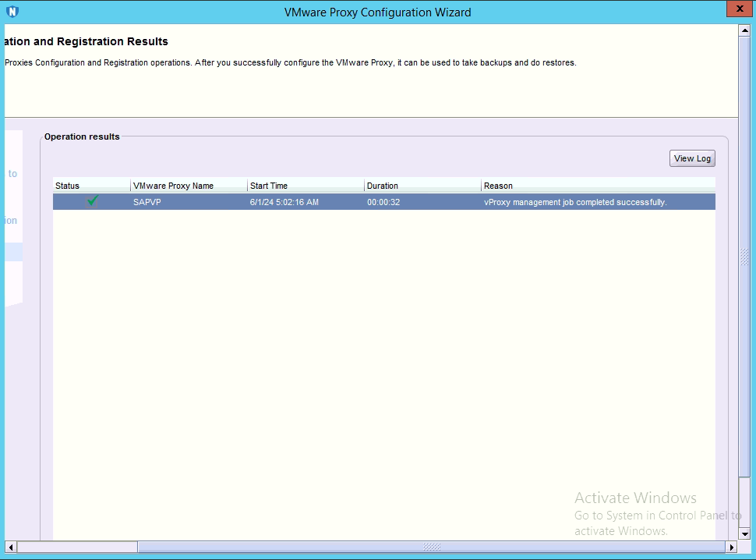Screen dimensions: 756x560
Task: Select the SAPVP proxy name cell
Action: 147,202
